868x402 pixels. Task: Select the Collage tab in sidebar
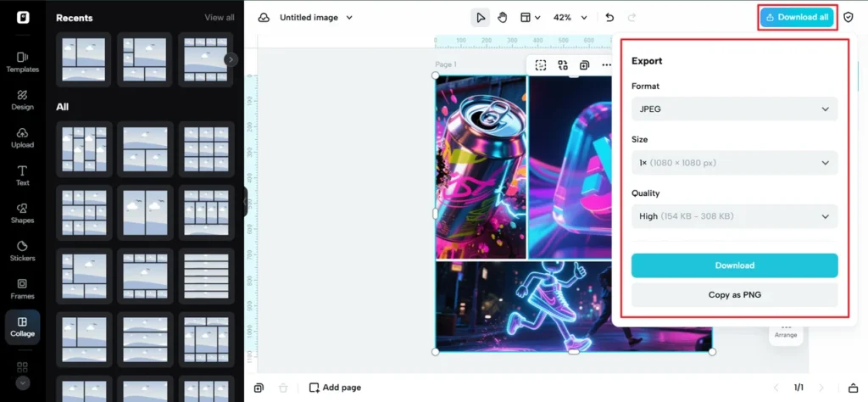click(x=22, y=327)
